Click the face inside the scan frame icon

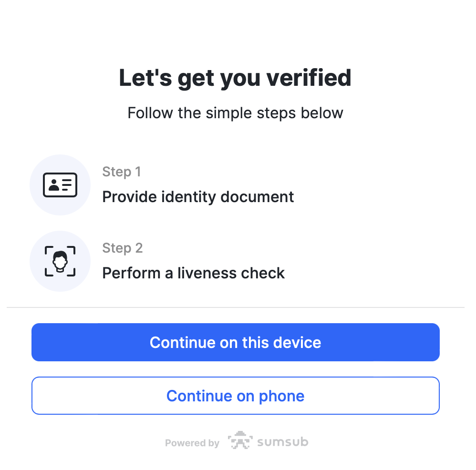[60, 261]
